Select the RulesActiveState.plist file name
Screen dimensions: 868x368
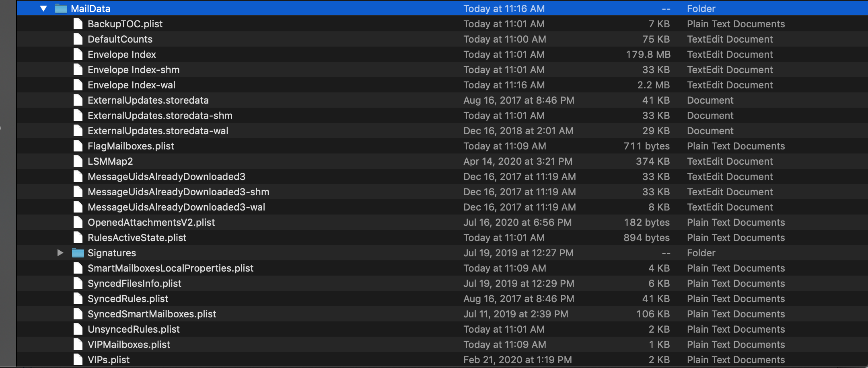(137, 237)
